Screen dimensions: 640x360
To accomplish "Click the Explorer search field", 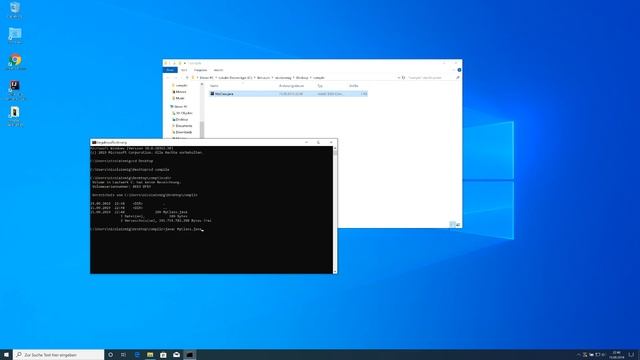I will 433,78.
